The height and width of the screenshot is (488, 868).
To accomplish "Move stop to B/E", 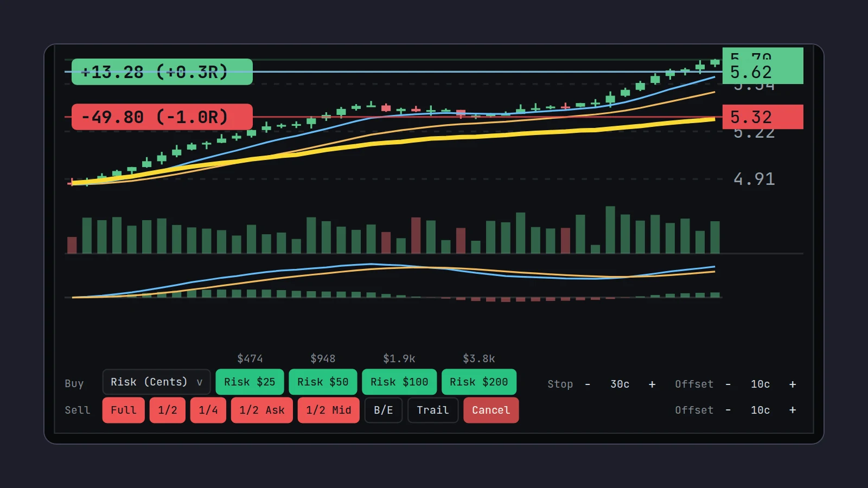I will 384,410.
